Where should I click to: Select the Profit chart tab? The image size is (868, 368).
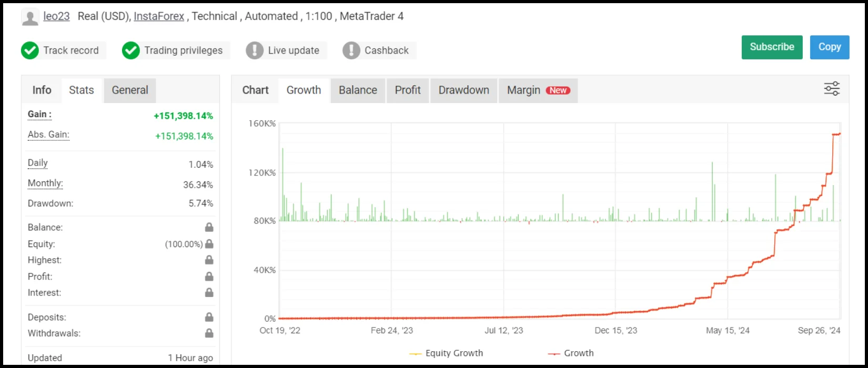(408, 90)
